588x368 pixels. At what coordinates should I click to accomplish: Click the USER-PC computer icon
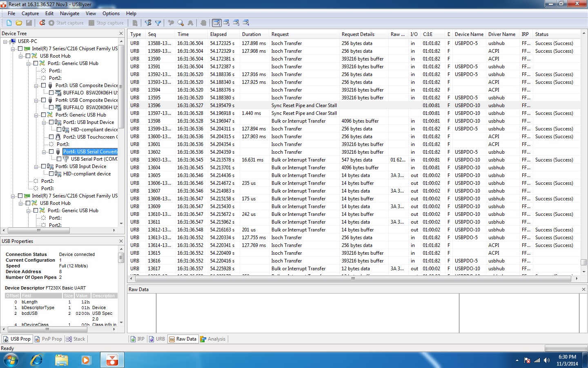[x=13, y=41]
